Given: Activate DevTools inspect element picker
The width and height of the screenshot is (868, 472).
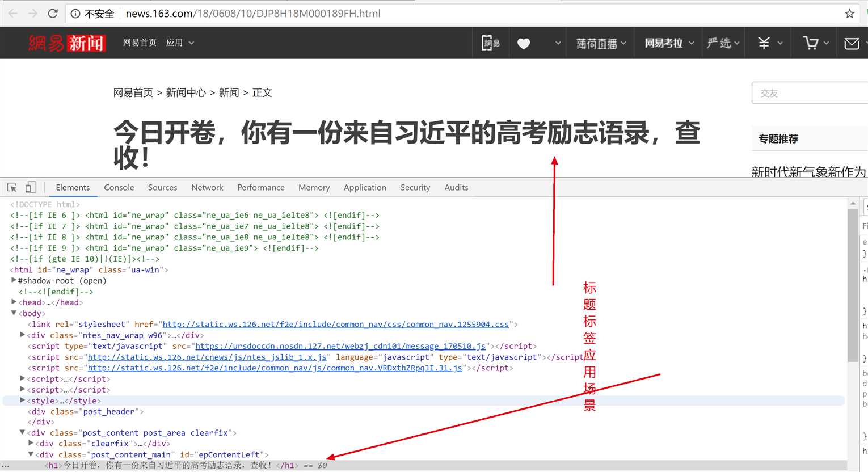Looking at the screenshot, I should [x=12, y=187].
